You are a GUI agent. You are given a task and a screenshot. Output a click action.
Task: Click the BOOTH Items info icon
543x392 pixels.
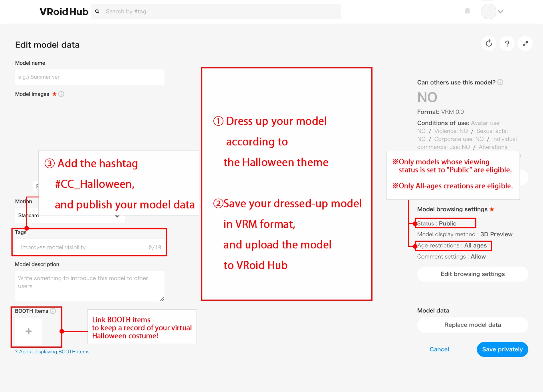(53, 311)
